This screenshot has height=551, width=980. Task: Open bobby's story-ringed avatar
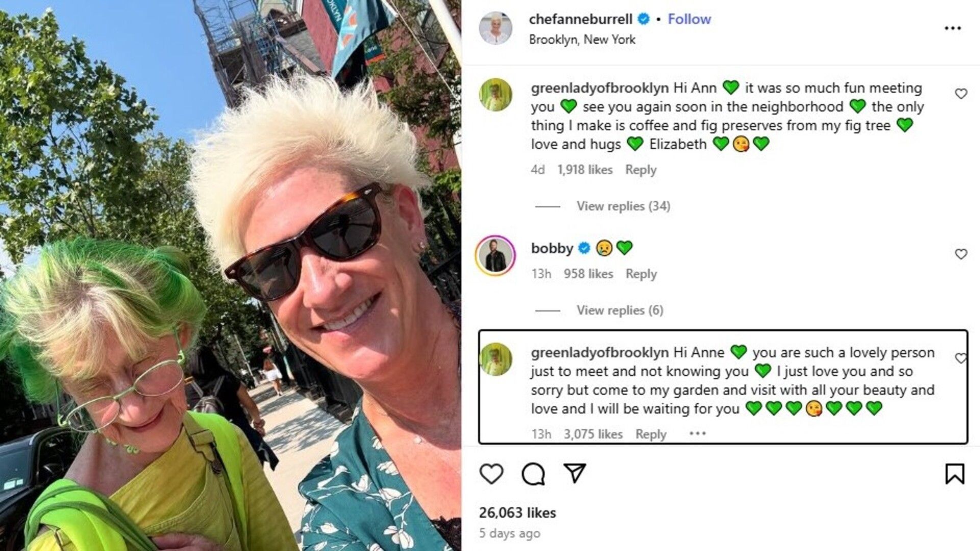pos(495,256)
